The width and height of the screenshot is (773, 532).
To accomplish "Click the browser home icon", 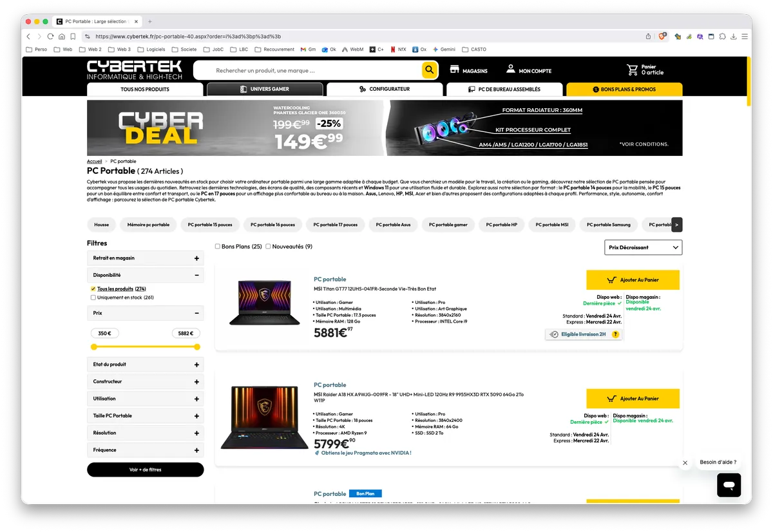I will point(62,37).
